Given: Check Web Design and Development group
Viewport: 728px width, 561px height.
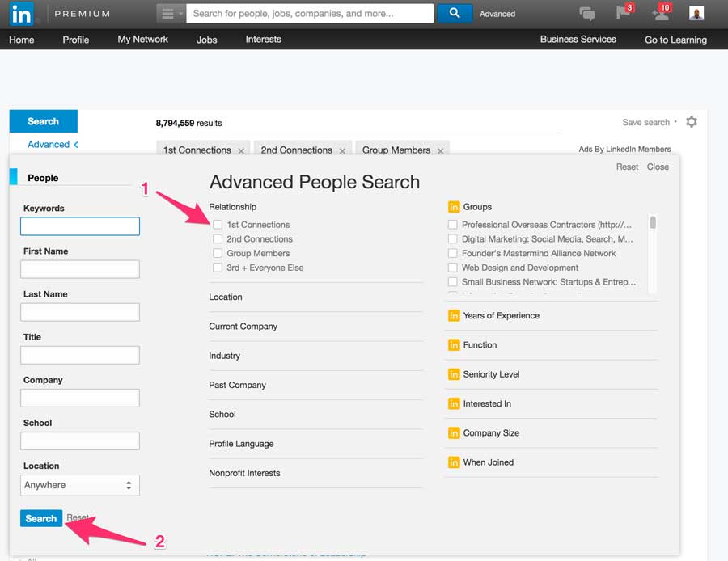Looking at the screenshot, I should [452, 268].
